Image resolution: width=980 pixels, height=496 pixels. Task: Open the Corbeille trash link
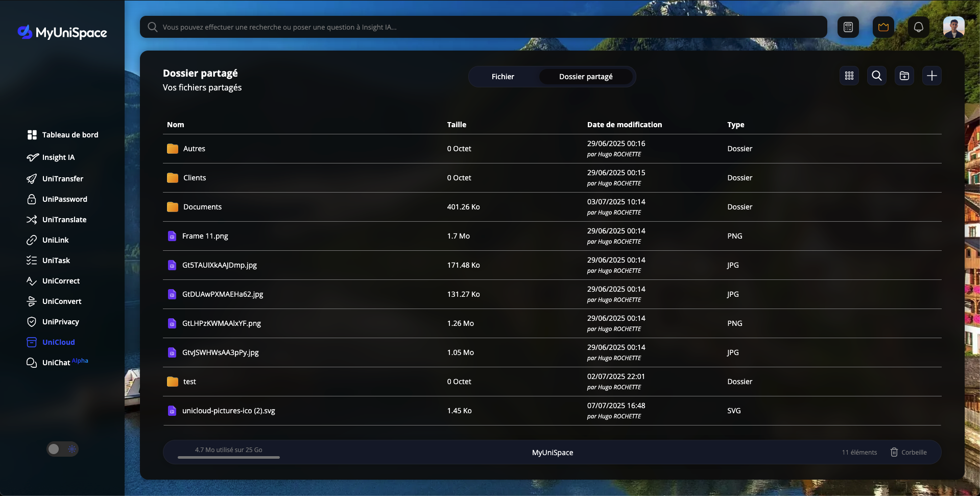point(909,452)
